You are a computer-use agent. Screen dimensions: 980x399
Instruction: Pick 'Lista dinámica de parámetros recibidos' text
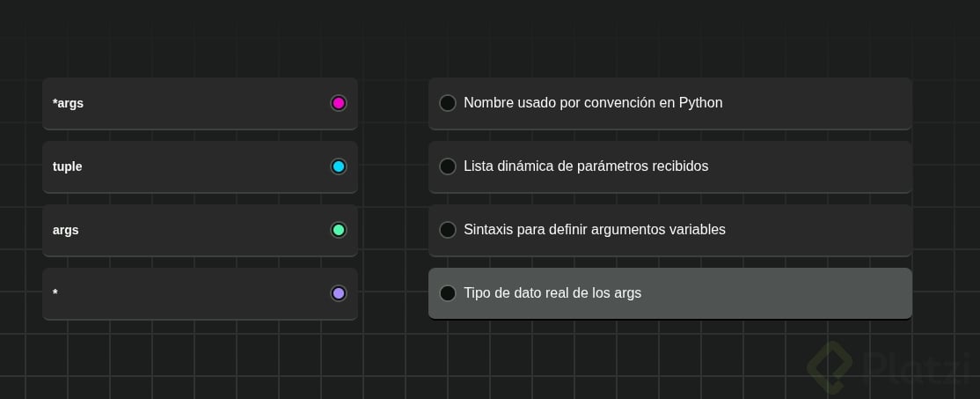(x=586, y=166)
